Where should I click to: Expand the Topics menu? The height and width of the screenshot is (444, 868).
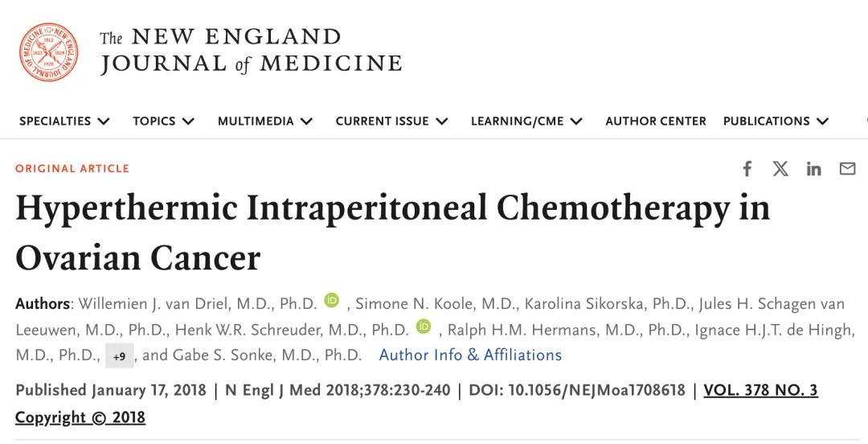(x=164, y=121)
